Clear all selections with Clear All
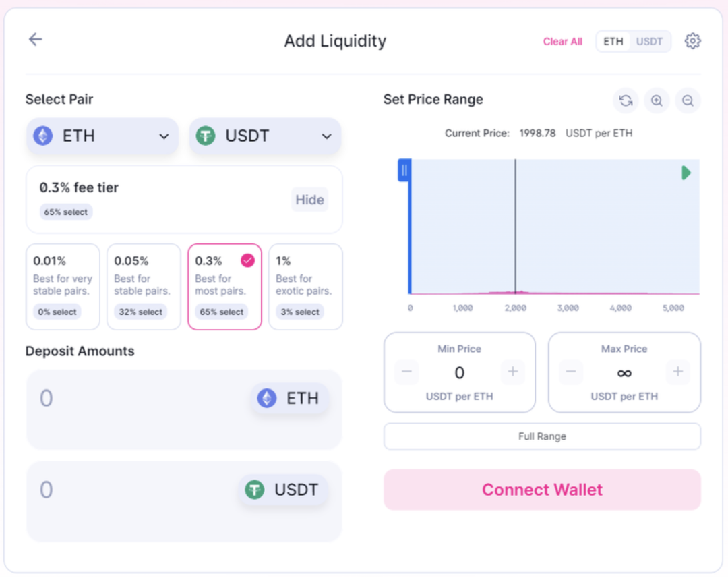This screenshot has height=578, width=728. point(563,41)
